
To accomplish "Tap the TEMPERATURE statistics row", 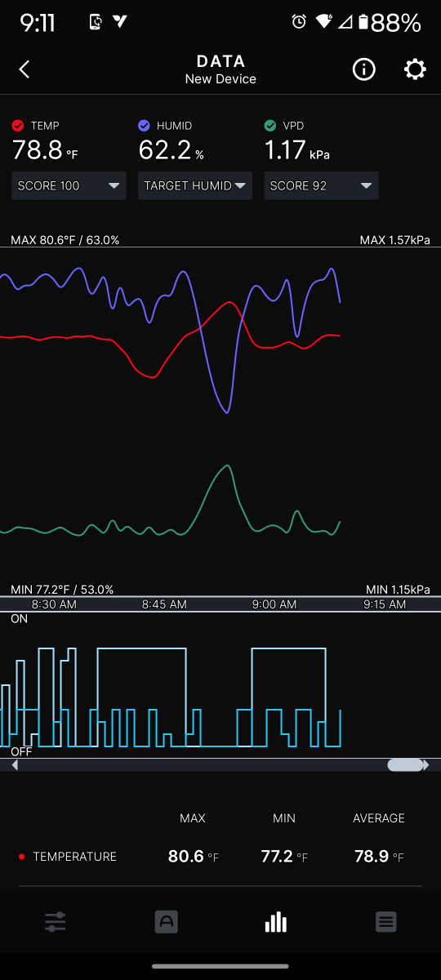I will pos(220,857).
